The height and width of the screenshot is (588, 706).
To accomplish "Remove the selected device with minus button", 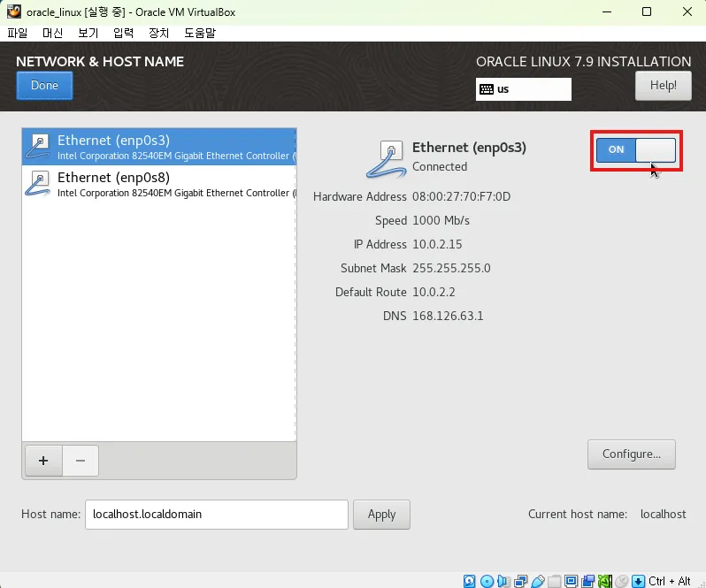I will 81,461.
